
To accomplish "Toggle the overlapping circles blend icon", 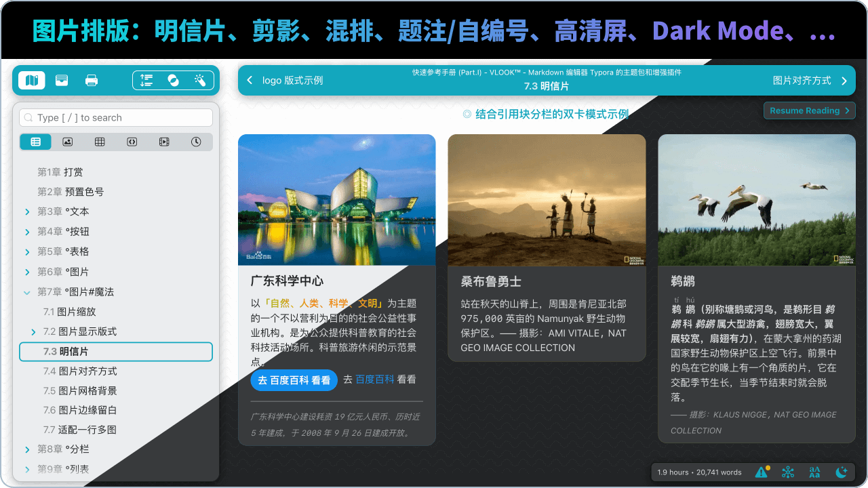I will pos(173,81).
